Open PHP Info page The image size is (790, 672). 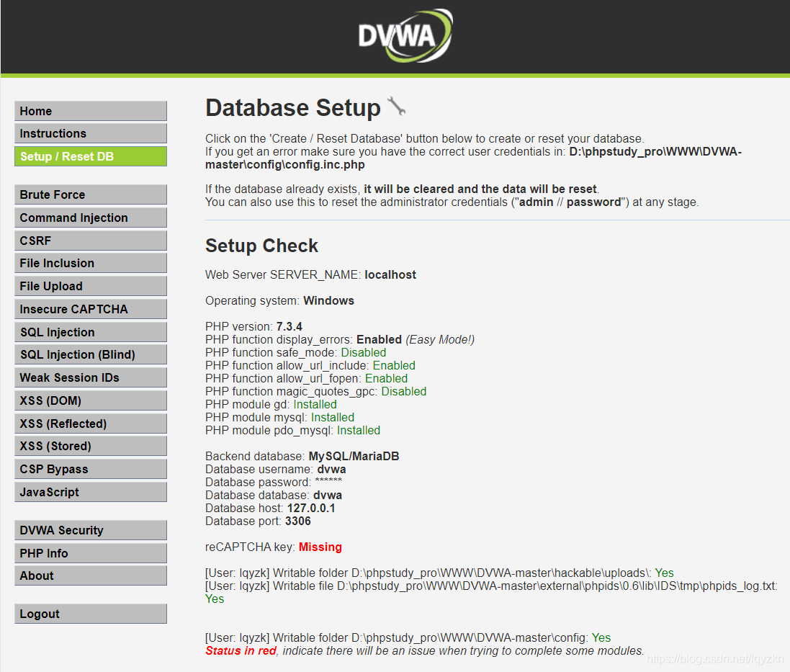pyautogui.click(x=91, y=553)
